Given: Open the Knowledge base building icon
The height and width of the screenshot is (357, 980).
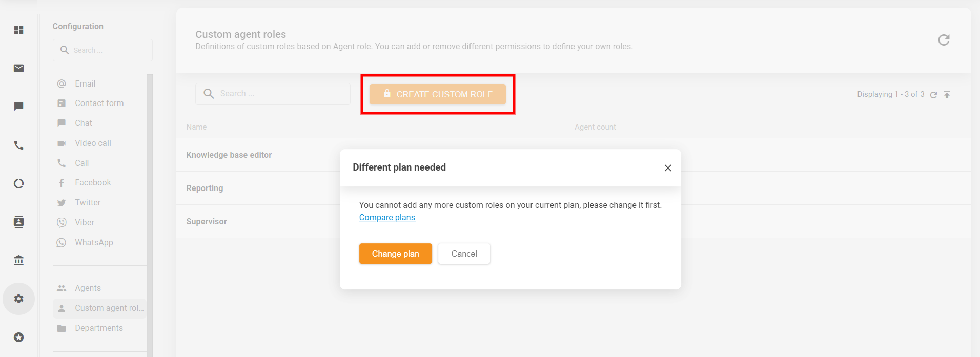Looking at the screenshot, I should point(18,260).
